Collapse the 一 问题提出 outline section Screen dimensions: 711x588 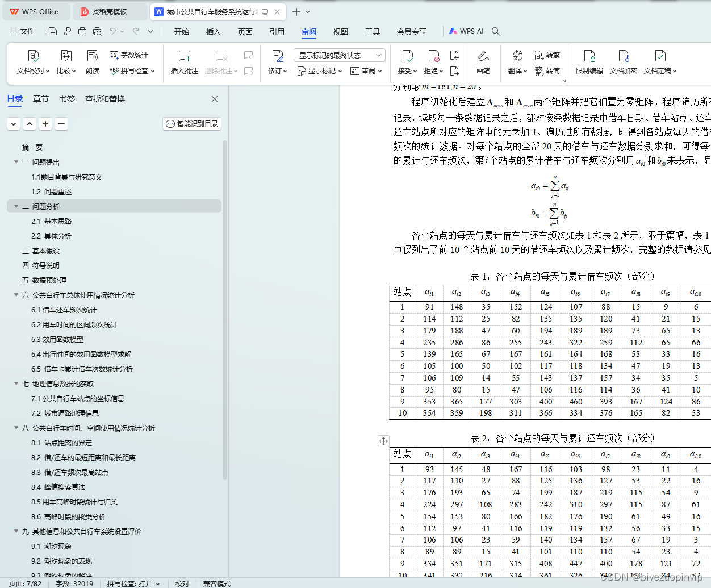point(16,162)
